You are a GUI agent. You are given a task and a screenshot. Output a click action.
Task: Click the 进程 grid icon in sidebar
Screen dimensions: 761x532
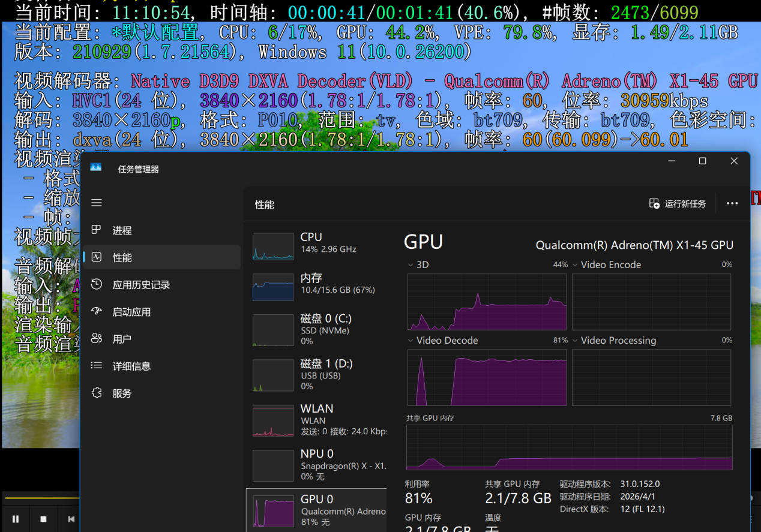[96, 230]
